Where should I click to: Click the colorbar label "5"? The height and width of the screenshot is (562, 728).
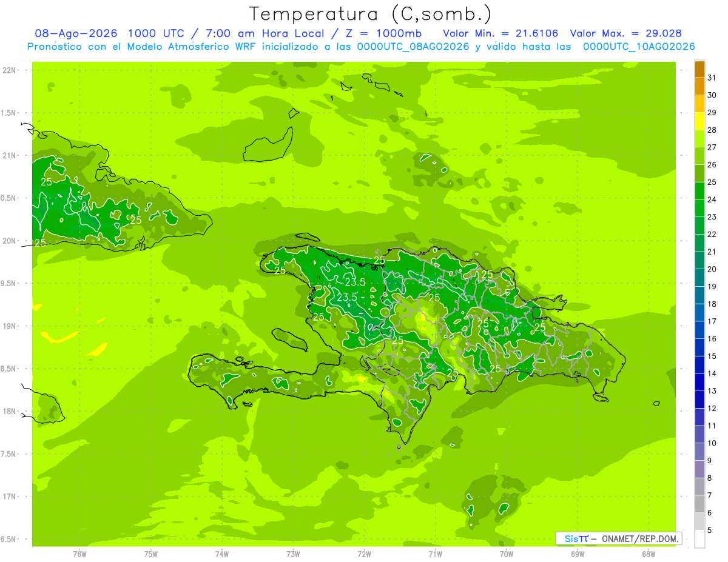tap(710, 530)
